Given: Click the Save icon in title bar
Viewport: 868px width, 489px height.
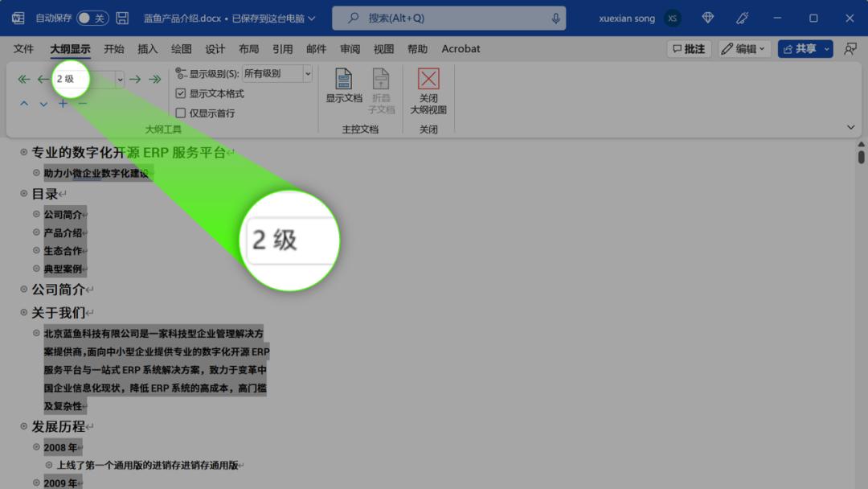Looking at the screenshot, I should [x=121, y=17].
